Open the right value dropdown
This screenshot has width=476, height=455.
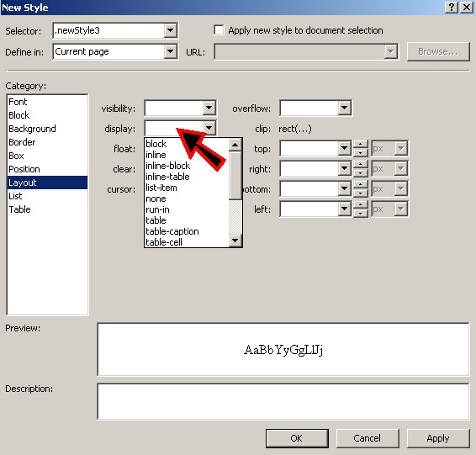(x=344, y=168)
